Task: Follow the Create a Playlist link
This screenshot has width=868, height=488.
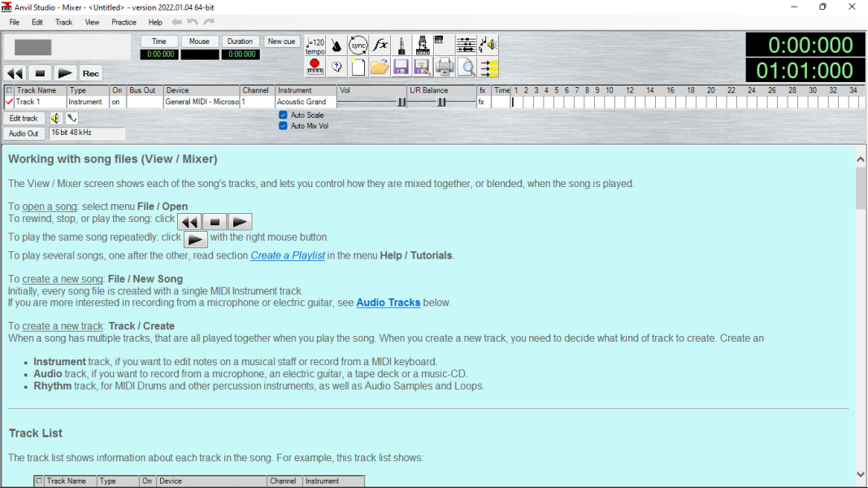Action: tap(288, 255)
